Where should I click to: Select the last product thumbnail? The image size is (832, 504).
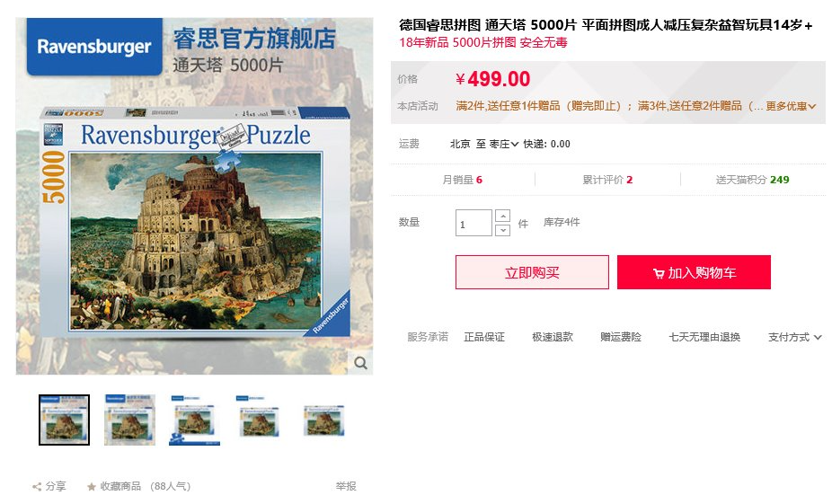(x=324, y=420)
